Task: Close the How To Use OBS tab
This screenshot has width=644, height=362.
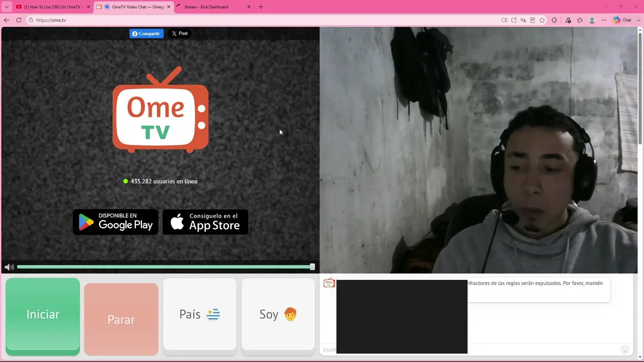Action: [x=89, y=7]
